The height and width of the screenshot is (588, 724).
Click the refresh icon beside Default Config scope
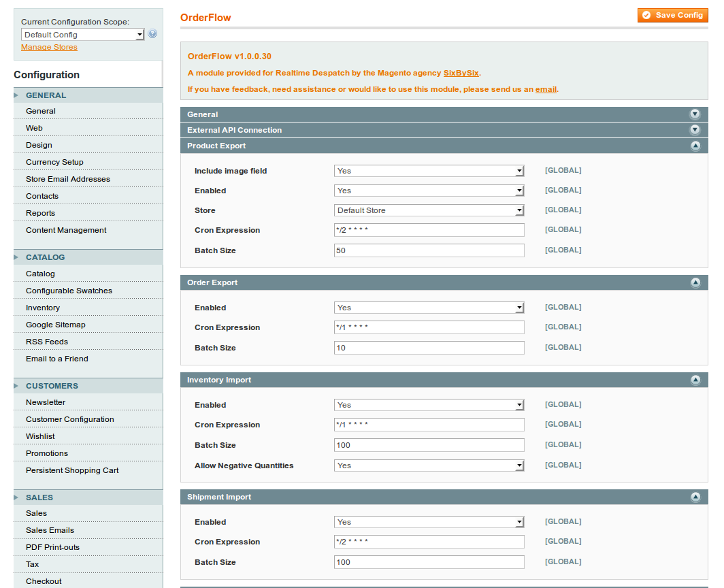[x=152, y=34]
